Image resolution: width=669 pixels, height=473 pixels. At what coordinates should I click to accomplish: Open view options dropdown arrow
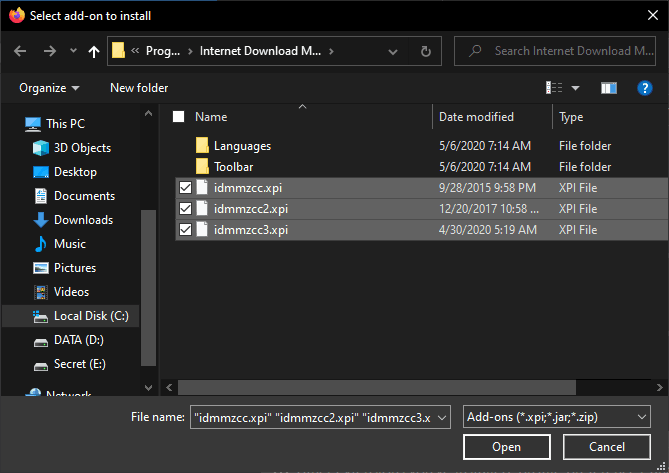576,88
